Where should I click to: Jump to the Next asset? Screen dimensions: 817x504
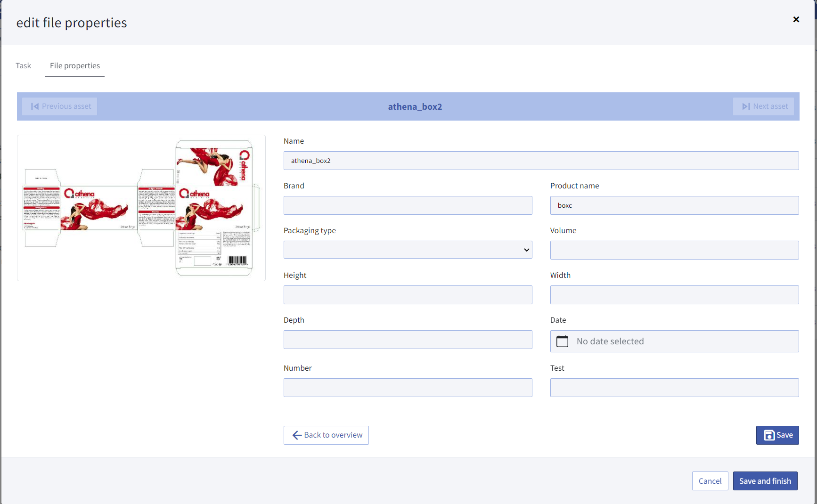tap(763, 106)
